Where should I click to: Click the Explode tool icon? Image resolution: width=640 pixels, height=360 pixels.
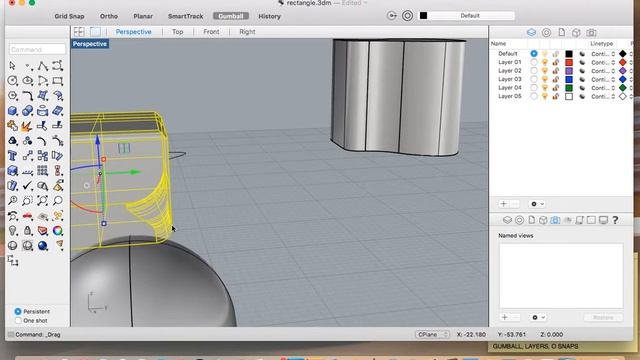click(x=27, y=126)
